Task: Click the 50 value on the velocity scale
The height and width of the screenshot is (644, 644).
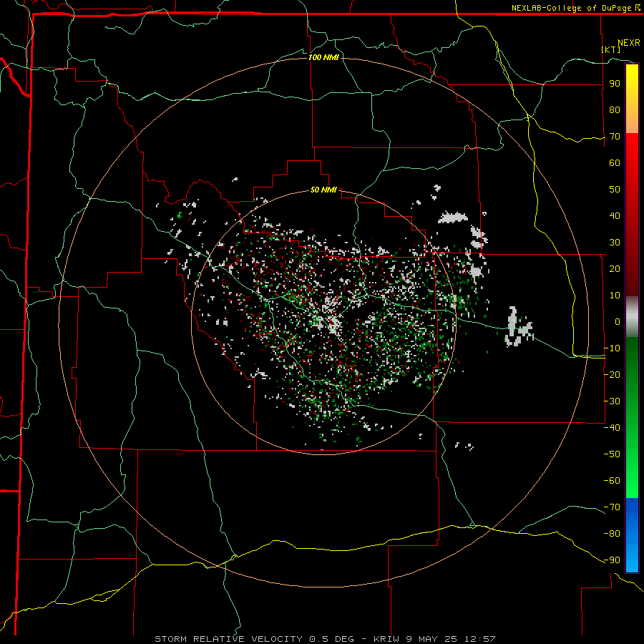Action: click(x=615, y=190)
